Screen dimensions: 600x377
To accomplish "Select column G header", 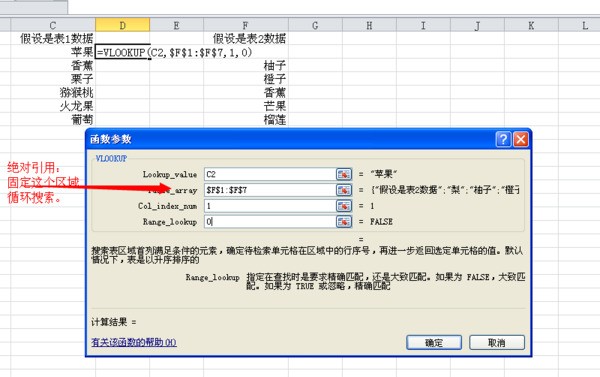I will (x=315, y=25).
